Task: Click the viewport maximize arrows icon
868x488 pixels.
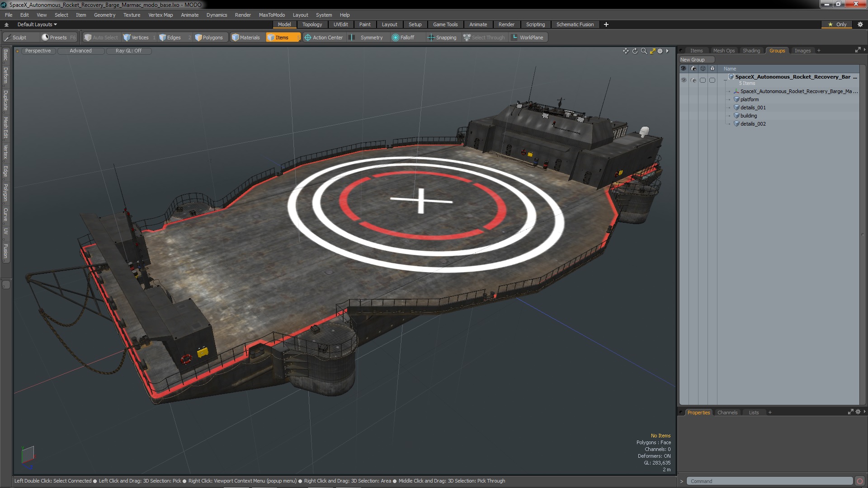Action: click(652, 51)
